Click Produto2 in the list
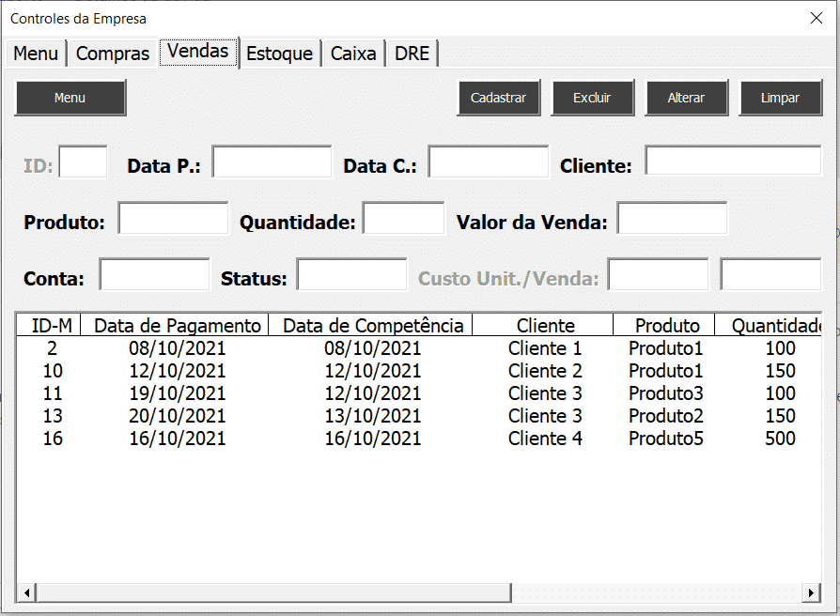Screen dimensions: 840x616 [666, 416]
